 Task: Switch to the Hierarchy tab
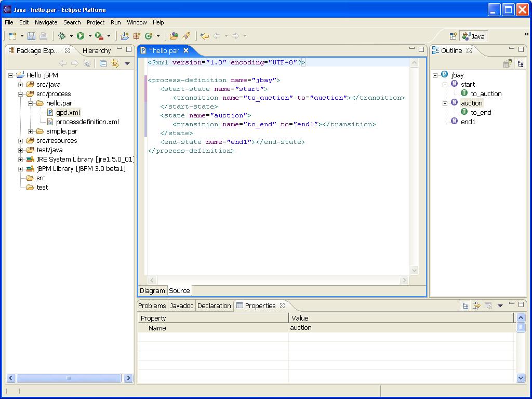[x=96, y=50]
